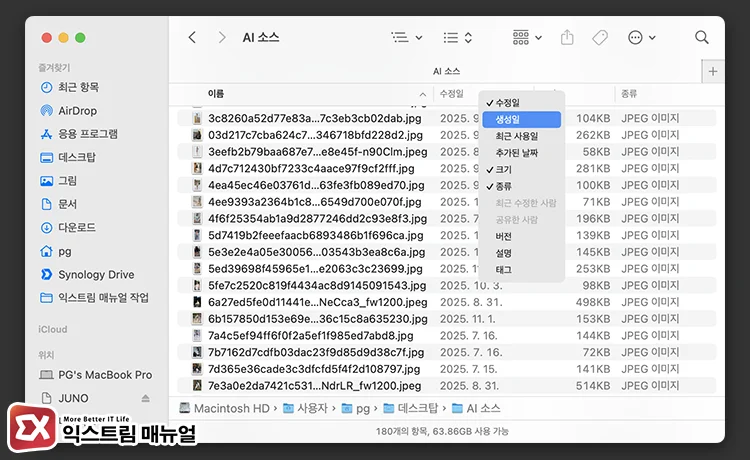This screenshot has width=750, height=460.
Task: Go back with the left chevron
Action: click(193, 38)
